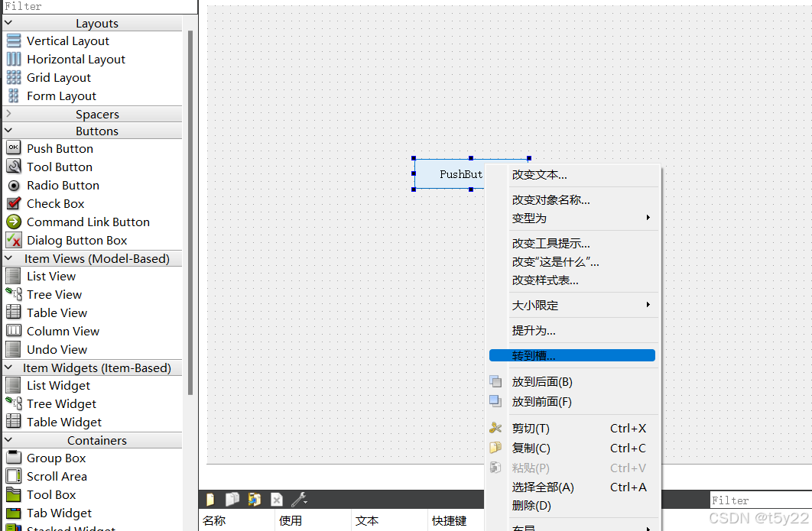Choose the Form Layout icon

pyautogui.click(x=14, y=96)
